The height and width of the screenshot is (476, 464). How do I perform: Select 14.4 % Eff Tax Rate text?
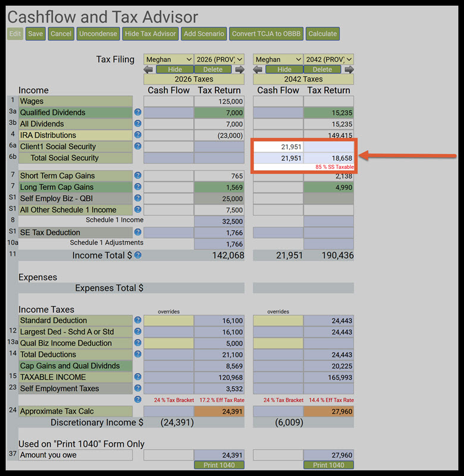coord(331,400)
